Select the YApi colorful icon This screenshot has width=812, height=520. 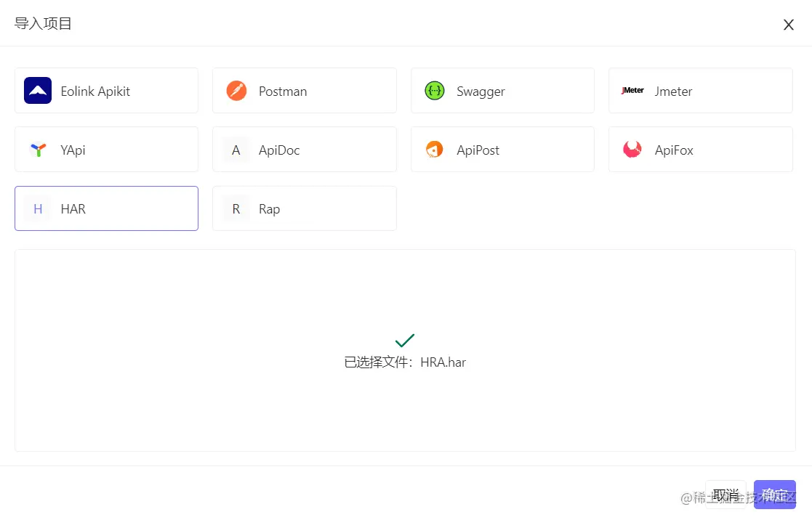click(x=38, y=150)
